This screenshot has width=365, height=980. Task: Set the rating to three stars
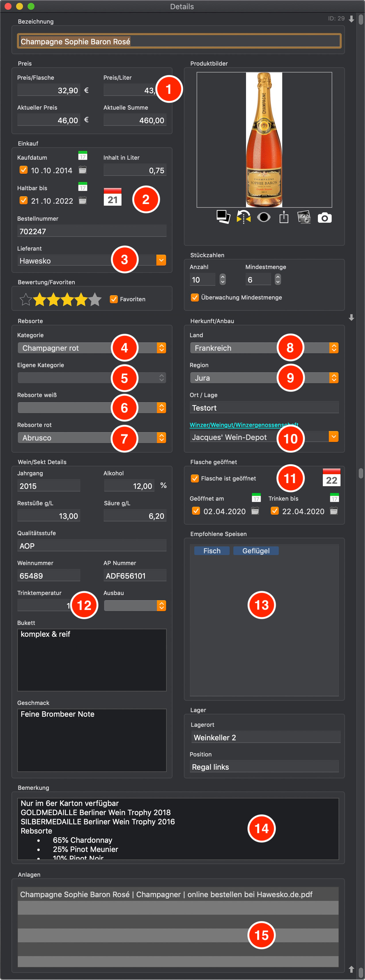pos(67,300)
